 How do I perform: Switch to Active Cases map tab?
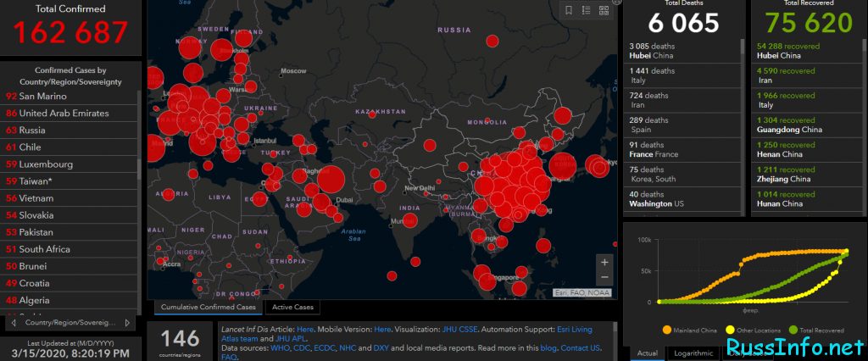[292, 307]
